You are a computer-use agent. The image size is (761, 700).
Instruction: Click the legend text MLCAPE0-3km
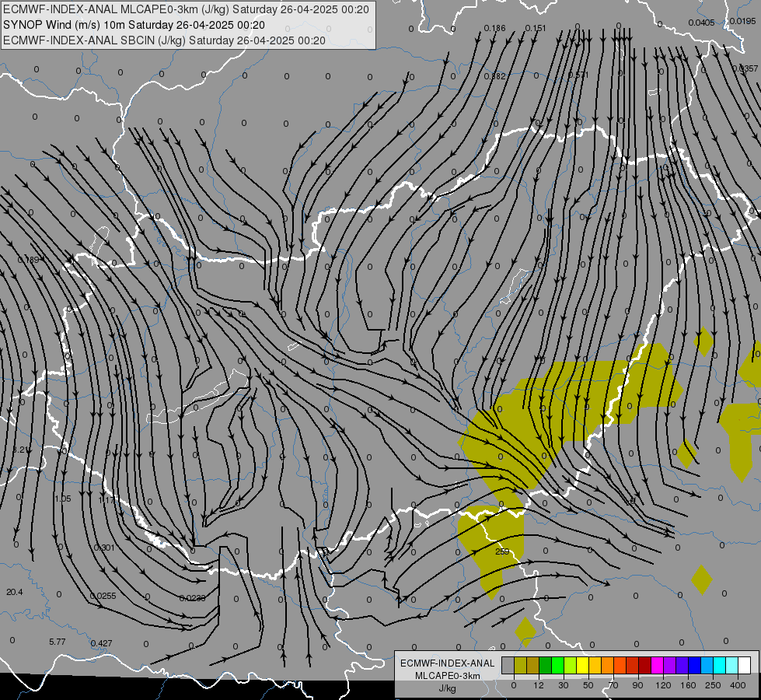[448, 676]
